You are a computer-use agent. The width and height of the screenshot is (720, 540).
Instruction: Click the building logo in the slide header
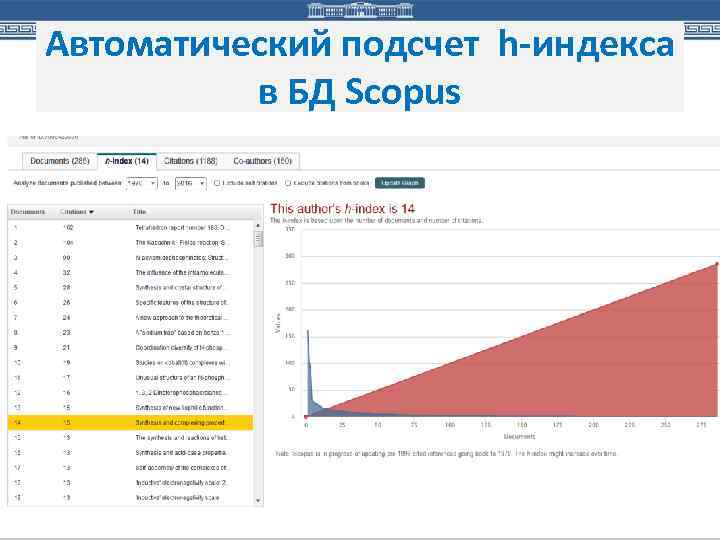(360, 10)
